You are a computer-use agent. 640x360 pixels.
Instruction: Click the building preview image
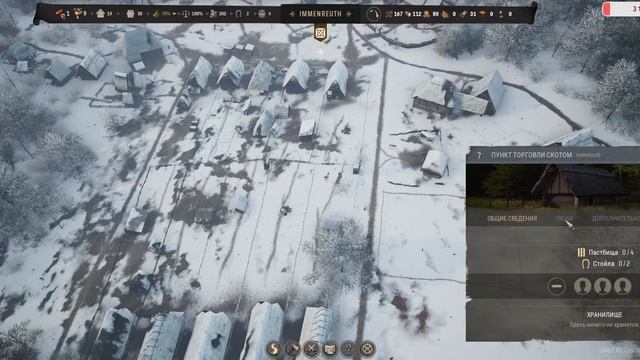(553, 186)
